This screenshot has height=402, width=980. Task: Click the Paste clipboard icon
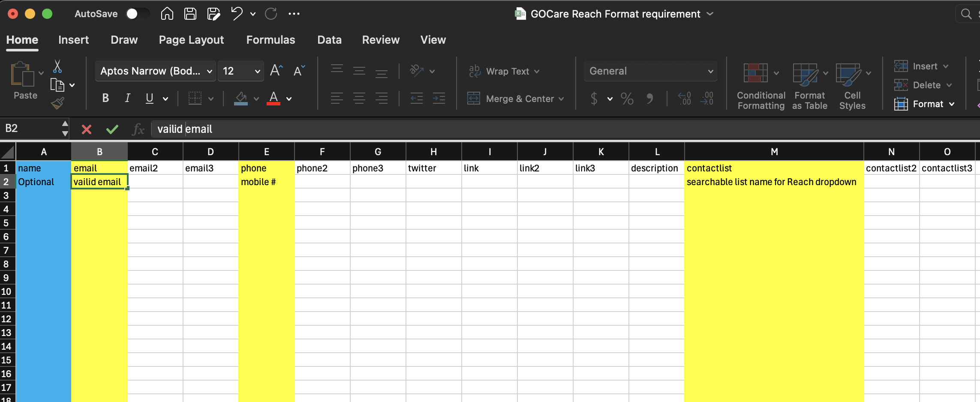pyautogui.click(x=22, y=75)
